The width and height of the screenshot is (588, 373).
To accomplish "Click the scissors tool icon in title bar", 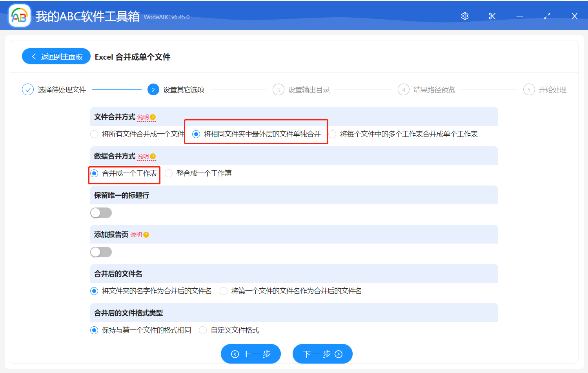I will click(492, 16).
